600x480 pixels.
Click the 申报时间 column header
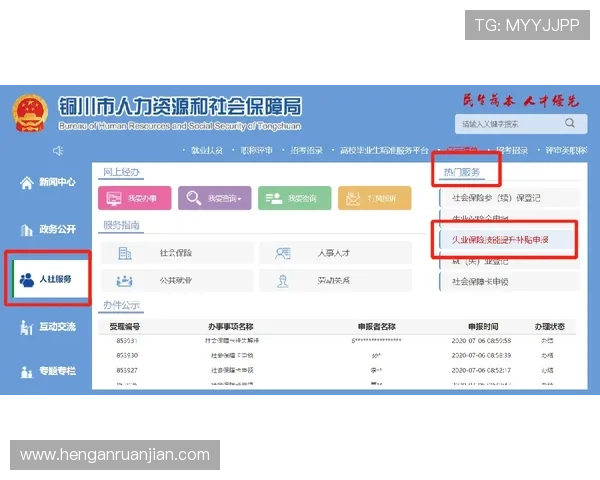click(x=483, y=327)
